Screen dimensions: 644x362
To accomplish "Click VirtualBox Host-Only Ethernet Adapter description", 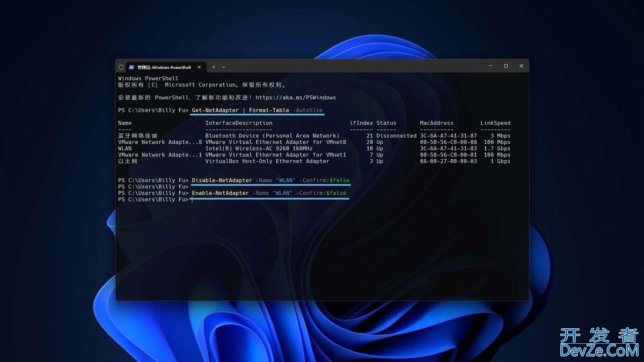I will 267,161.
